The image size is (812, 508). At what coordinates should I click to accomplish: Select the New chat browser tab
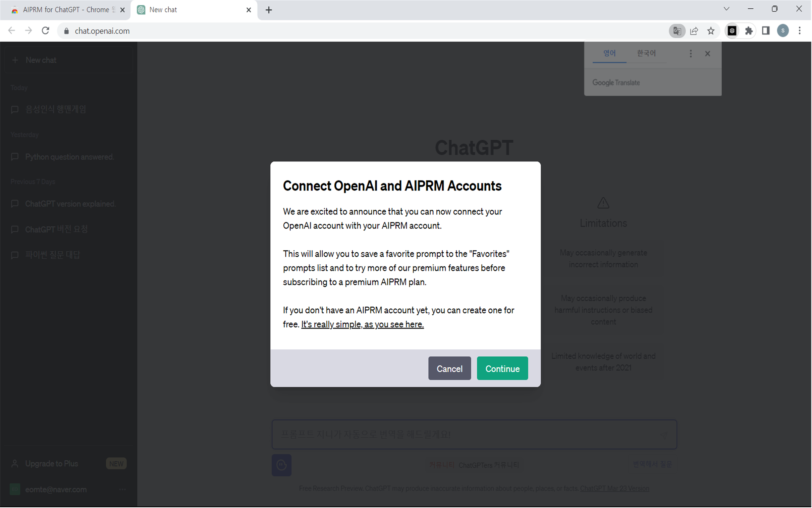[193, 10]
